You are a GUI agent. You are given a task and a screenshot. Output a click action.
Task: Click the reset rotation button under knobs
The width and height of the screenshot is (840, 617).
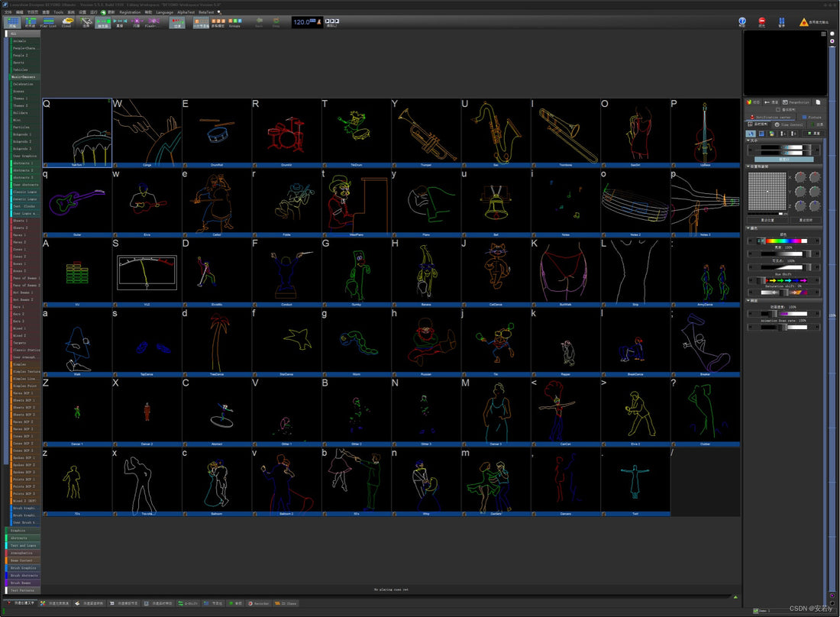pyautogui.click(x=806, y=220)
